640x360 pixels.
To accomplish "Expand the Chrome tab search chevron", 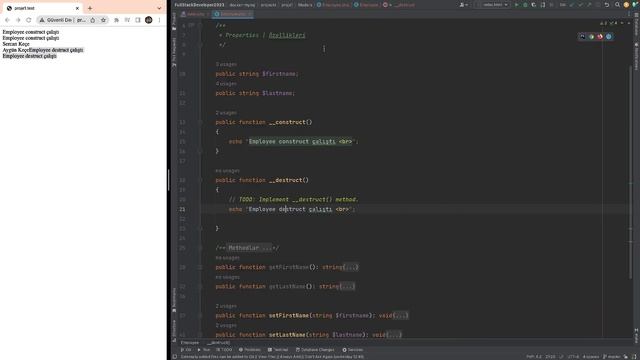I will click(159, 8).
